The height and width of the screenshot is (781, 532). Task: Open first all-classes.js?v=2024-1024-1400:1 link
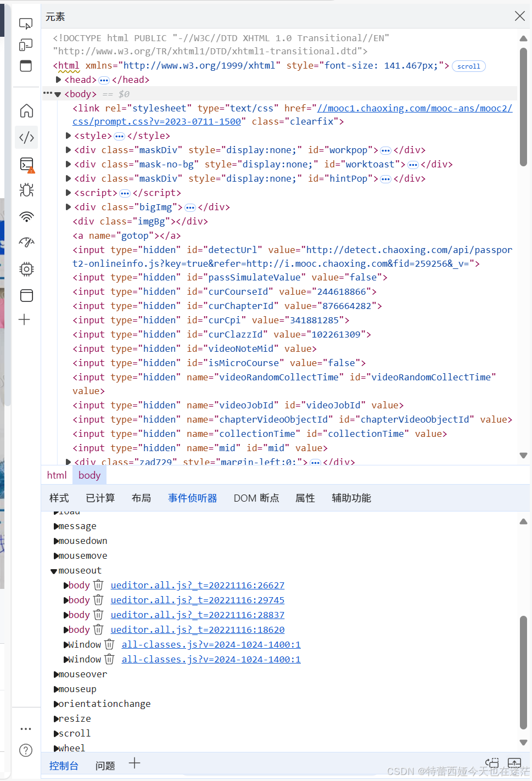[x=211, y=644]
